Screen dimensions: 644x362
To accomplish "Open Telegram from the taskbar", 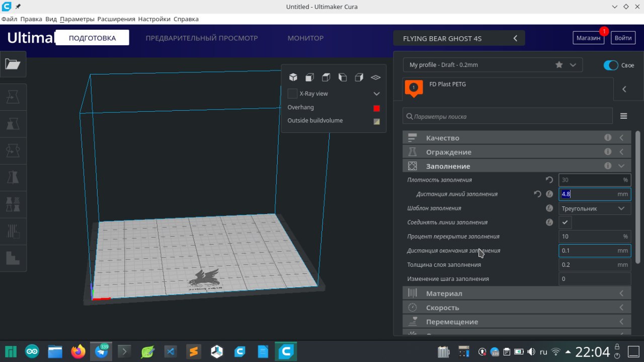I will 101,351.
